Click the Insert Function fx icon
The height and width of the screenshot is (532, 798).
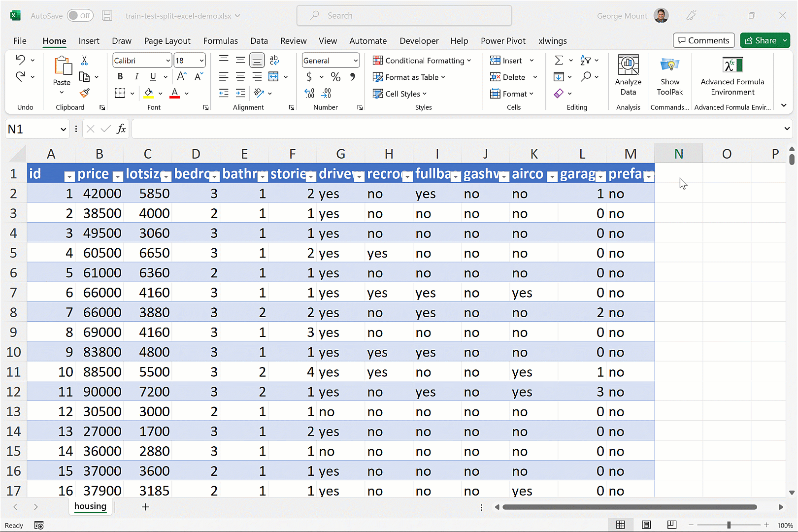[121, 129]
